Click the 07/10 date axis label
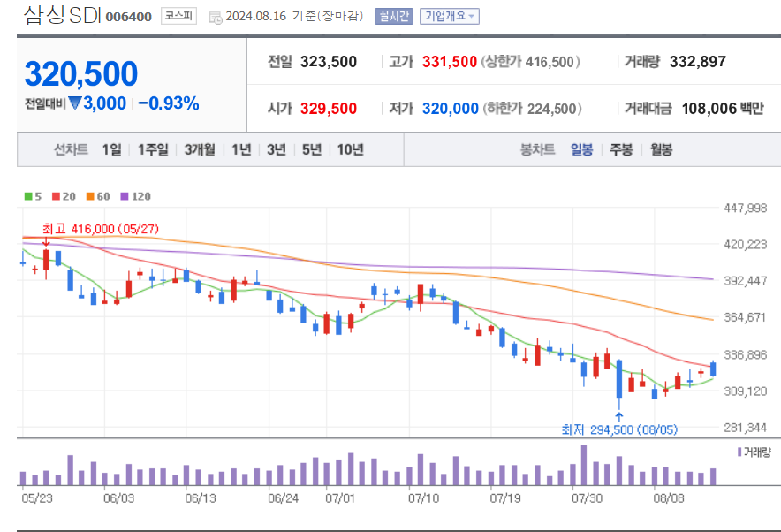This screenshot has height=532, width=781. tap(423, 498)
